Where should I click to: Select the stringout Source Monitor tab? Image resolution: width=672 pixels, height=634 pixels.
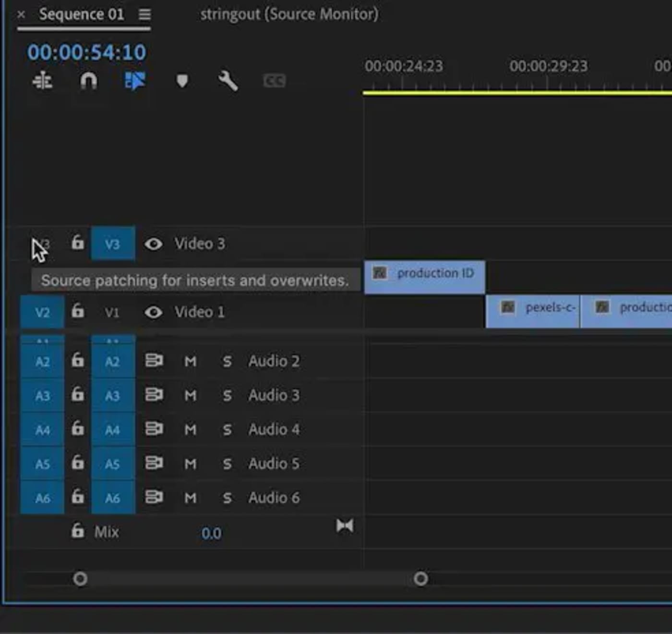tap(289, 14)
